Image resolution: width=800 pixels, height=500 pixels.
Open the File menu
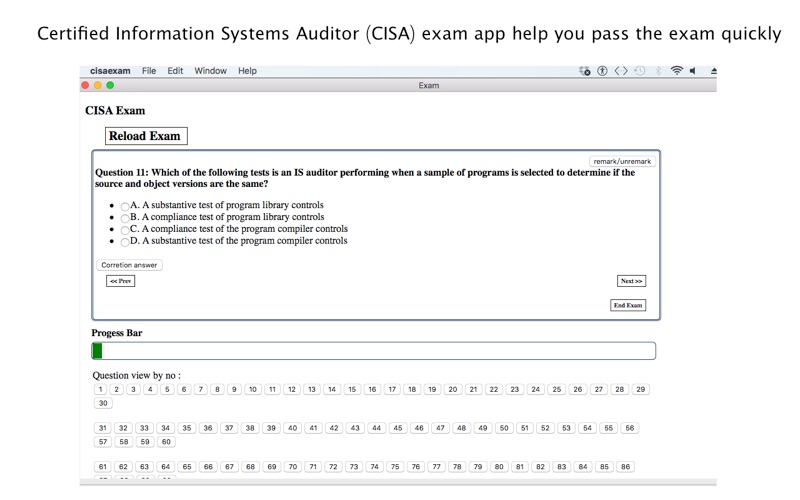click(x=149, y=71)
